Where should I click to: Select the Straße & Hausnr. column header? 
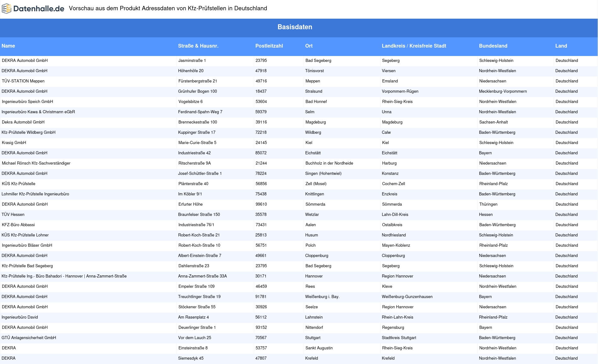[198, 46]
